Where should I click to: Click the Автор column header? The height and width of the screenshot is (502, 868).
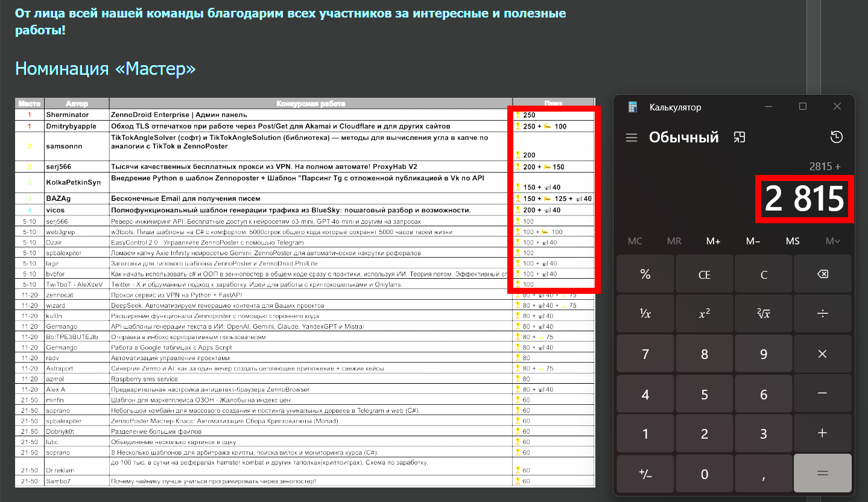coord(77,103)
